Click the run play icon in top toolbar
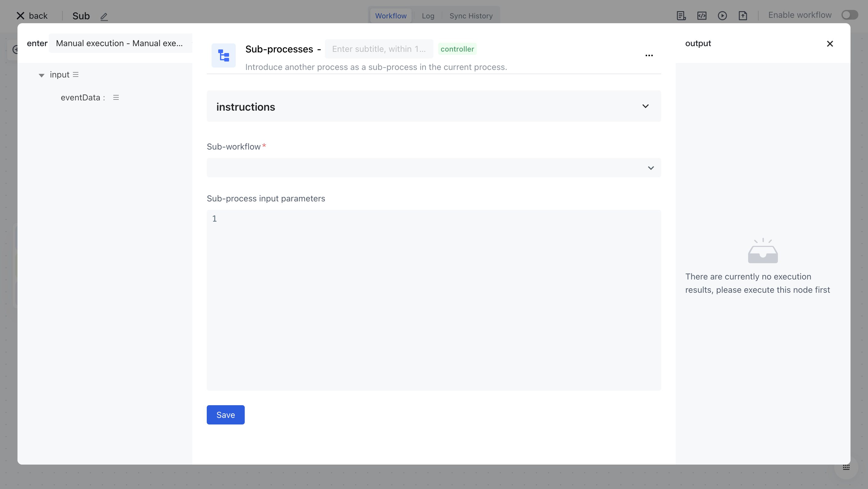Screen dimensions: 868x489 [722, 16]
